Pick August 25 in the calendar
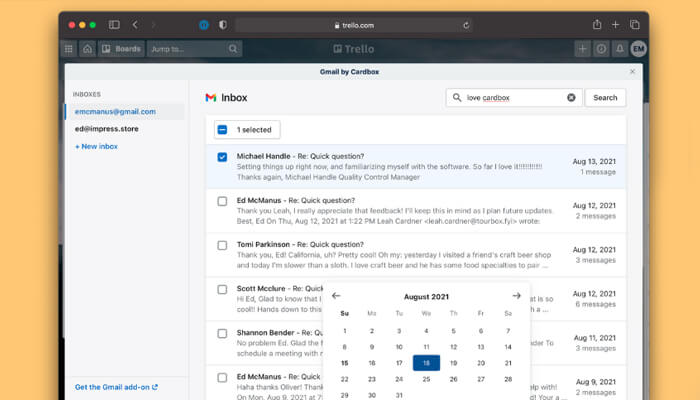The image size is (700, 400). [x=426, y=379]
